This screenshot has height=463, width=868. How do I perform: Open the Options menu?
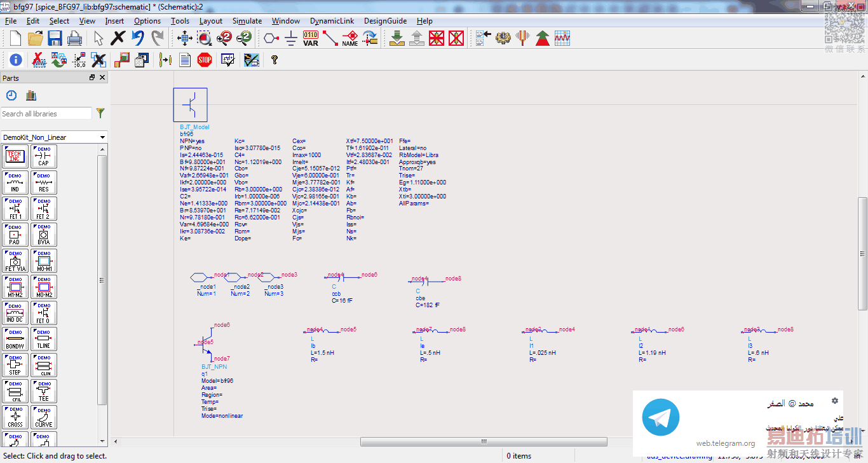(147, 21)
